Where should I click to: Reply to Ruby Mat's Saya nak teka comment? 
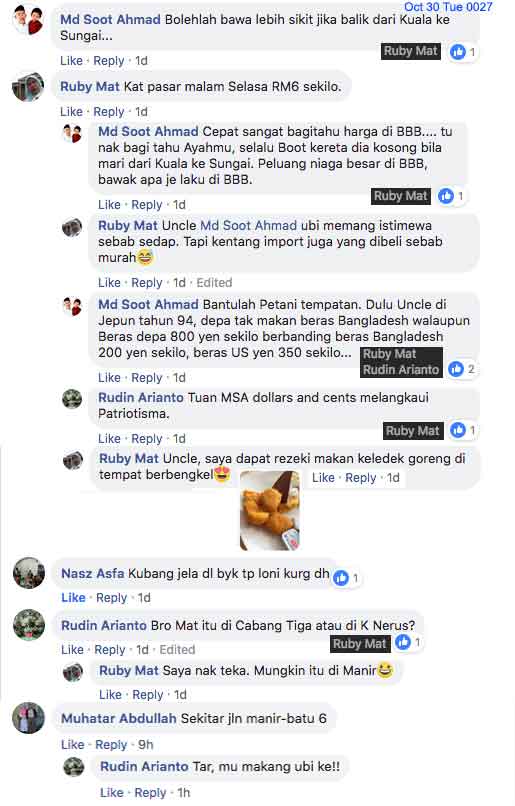pos(148,694)
